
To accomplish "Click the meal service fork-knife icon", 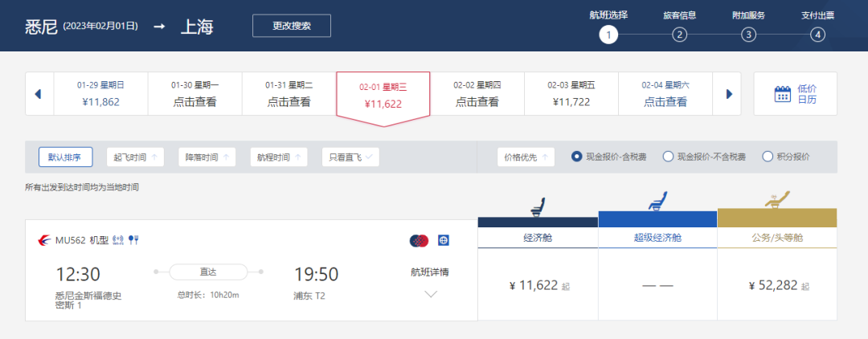I will pos(134,240).
